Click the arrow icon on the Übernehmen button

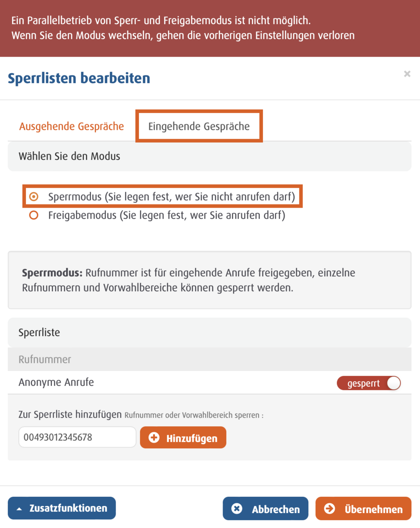(x=329, y=509)
